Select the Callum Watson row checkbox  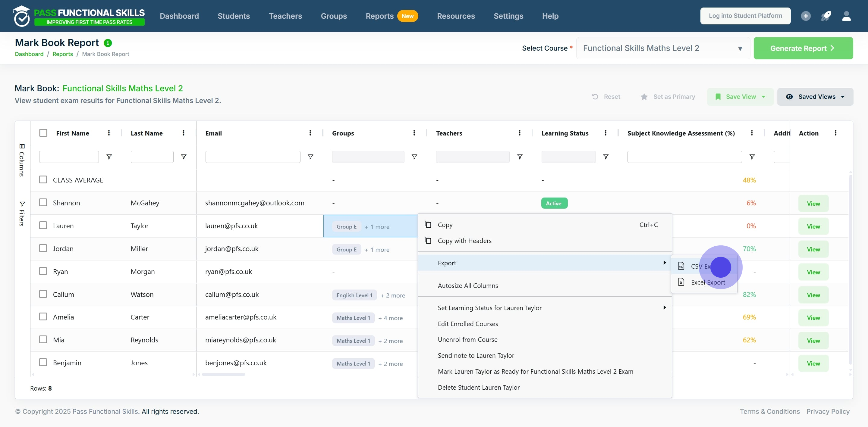click(43, 294)
